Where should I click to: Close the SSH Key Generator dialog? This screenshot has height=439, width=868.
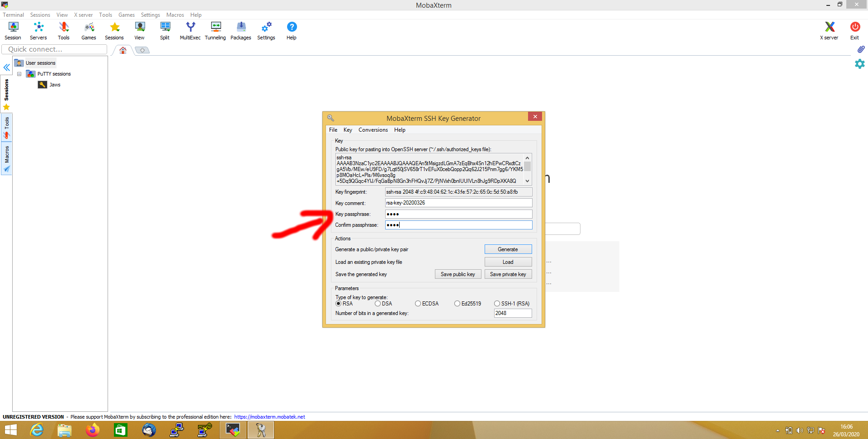[535, 117]
